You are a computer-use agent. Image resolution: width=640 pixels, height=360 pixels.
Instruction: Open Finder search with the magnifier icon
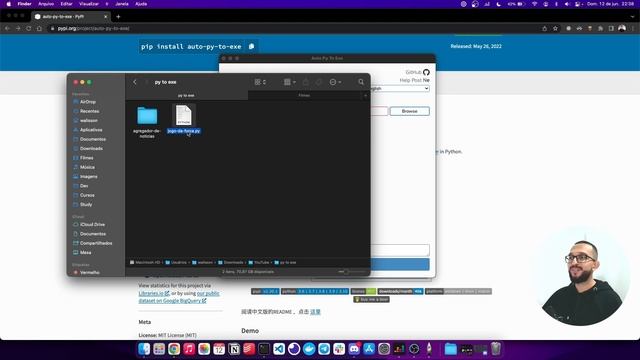361,82
